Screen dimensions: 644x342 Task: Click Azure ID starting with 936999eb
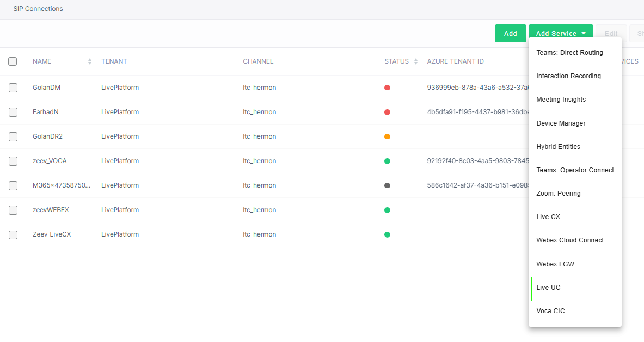click(477, 88)
